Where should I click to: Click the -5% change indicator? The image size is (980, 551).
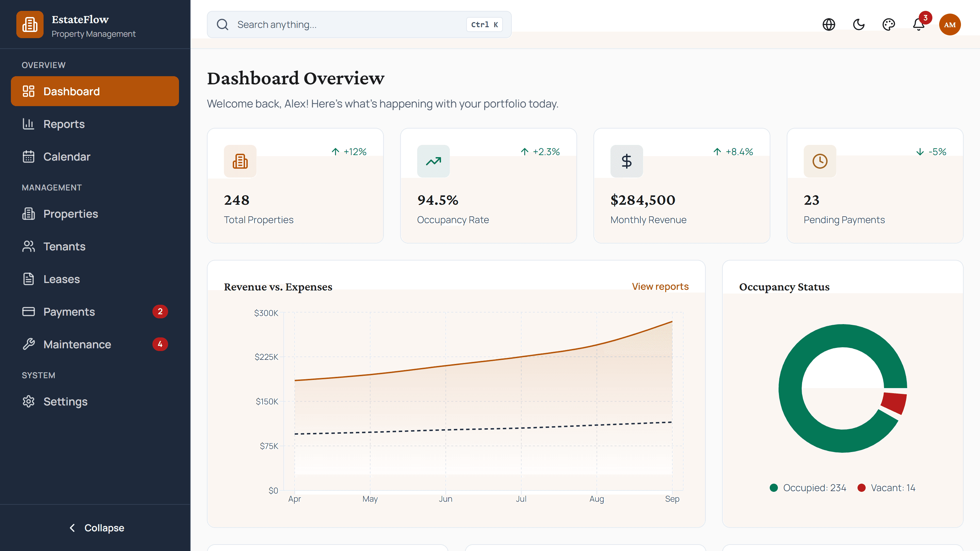click(x=931, y=152)
